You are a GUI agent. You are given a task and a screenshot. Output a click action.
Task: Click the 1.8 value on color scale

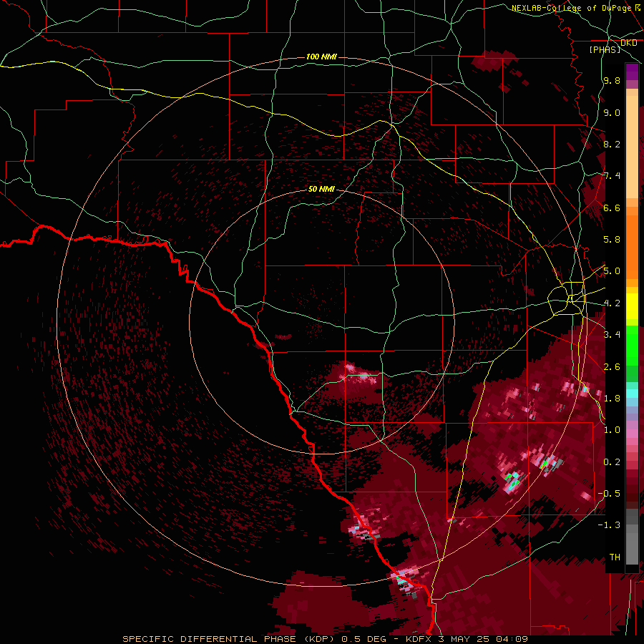pos(612,399)
